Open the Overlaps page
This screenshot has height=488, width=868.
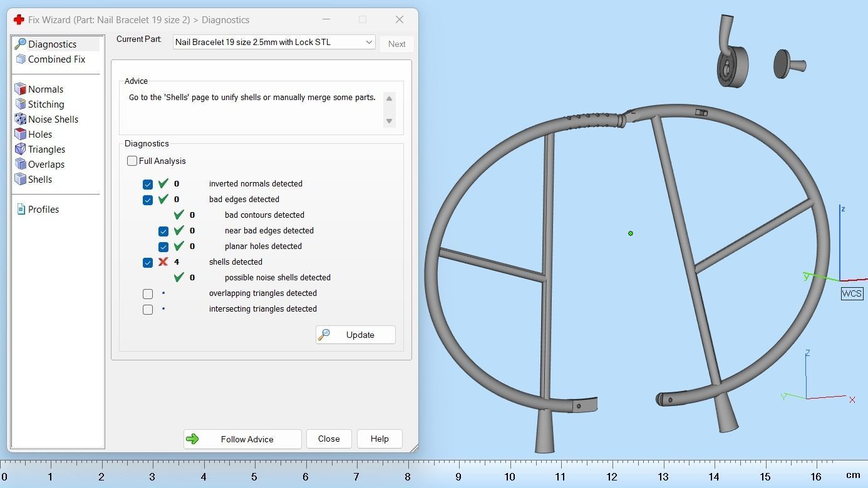46,164
